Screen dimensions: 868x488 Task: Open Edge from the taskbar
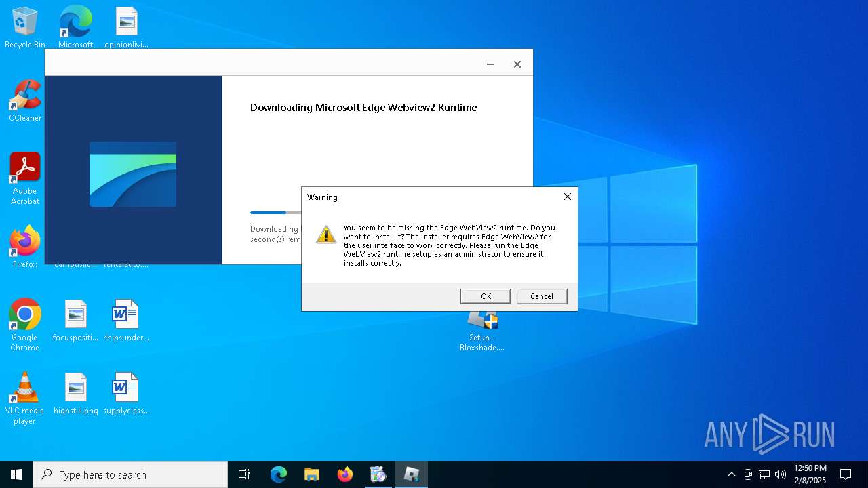click(x=279, y=474)
